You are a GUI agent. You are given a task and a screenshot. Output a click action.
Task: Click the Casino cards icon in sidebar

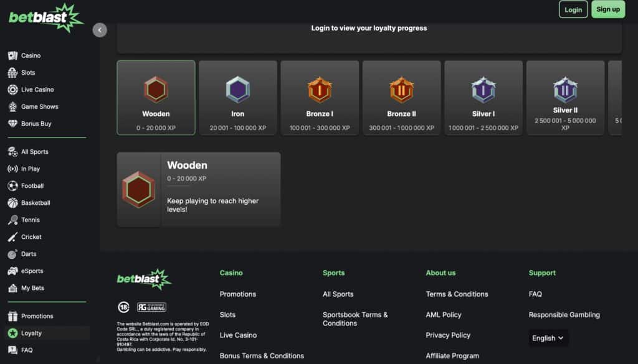point(12,55)
